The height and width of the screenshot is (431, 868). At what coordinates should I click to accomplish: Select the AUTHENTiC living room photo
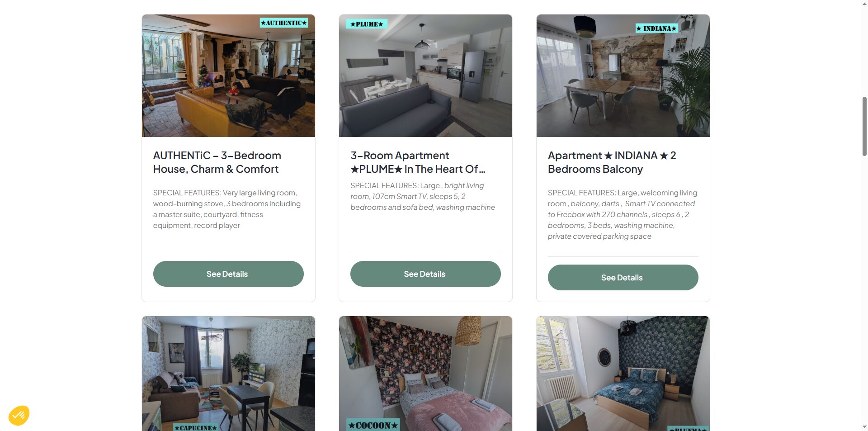tap(228, 76)
